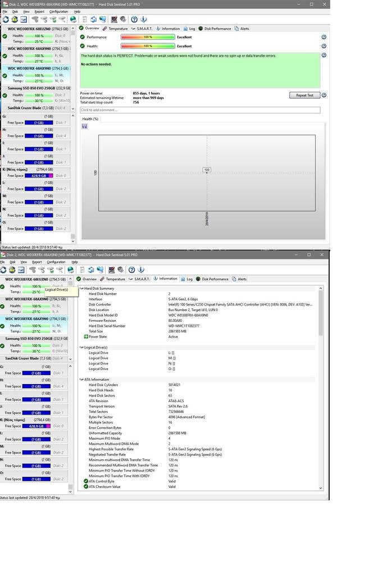This screenshot has width=392, height=575.
Task: Click the Performance 100% gradient bar
Action: tap(148, 37)
